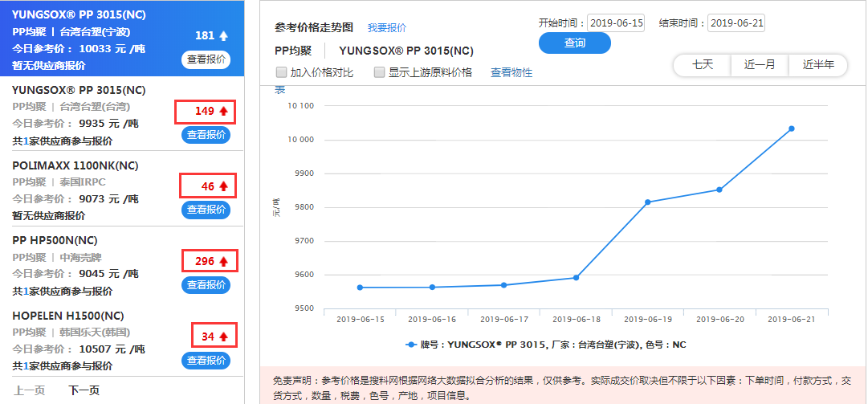Open the 我要报价 link
Image resolution: width=868 pixels, height=404 pixels.
[386, 27]
